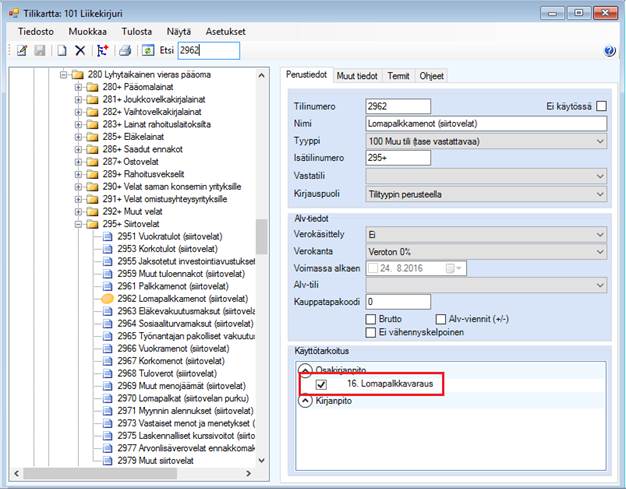
Task: Click account icon for 2968 Tuloverot
Action: pyautogui.click(x=107, y=374)
